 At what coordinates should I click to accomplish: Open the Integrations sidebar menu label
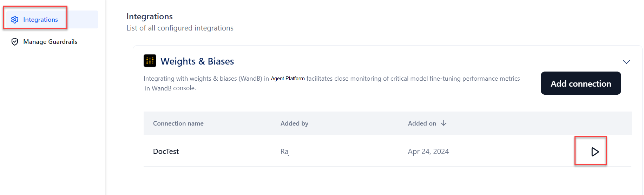tap(40, 20)
